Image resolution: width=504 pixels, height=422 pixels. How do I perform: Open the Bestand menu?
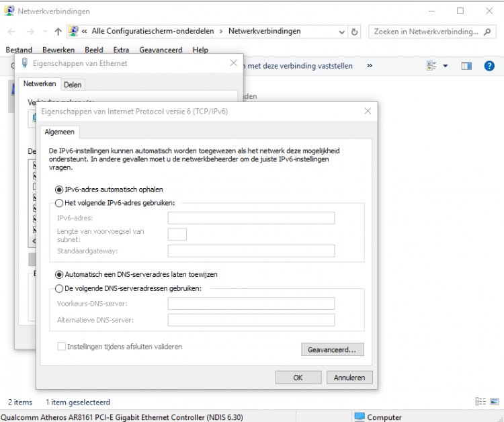(x=19, y=50)
